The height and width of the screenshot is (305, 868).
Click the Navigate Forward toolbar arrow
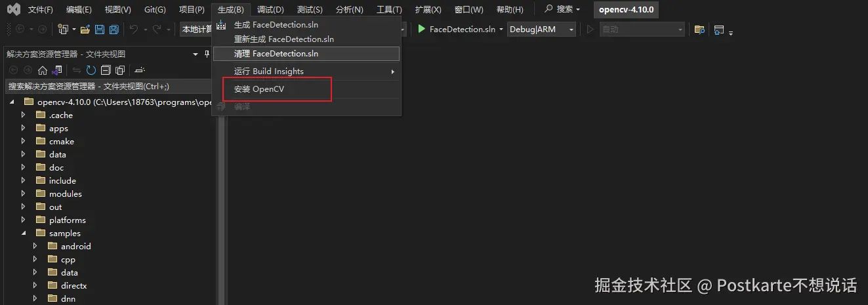point(42,30)
